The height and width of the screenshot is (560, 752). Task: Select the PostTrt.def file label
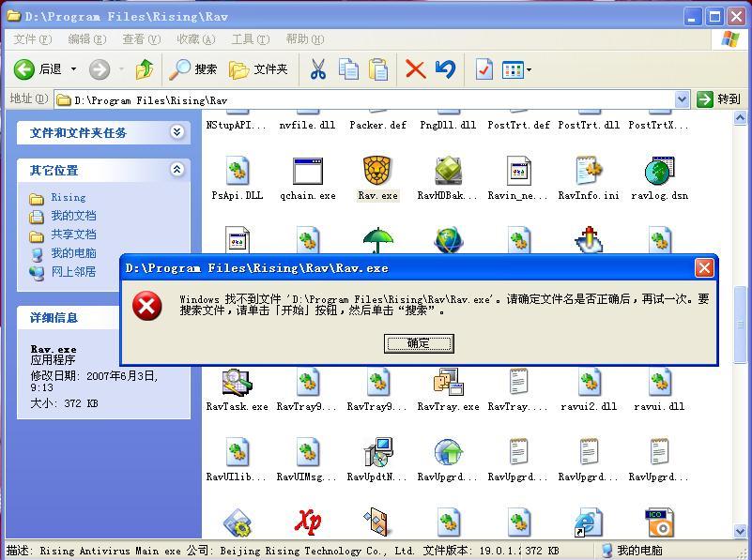[518, 125]
